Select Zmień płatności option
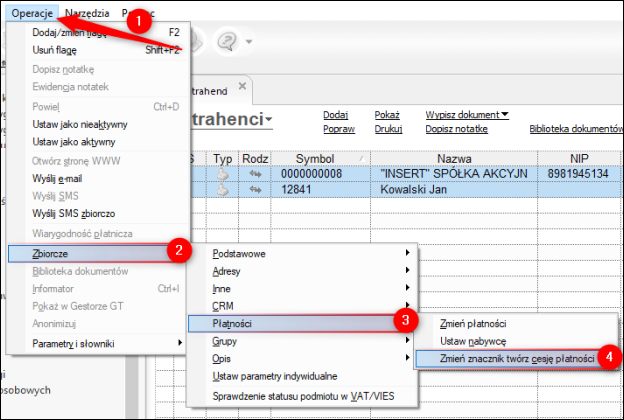 tap(517, 324)
